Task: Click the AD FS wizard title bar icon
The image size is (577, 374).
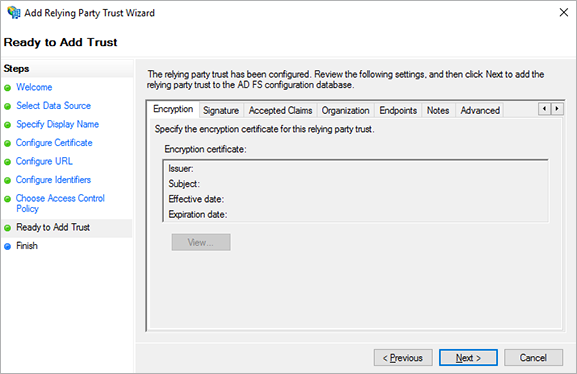Action: (14, 13)
